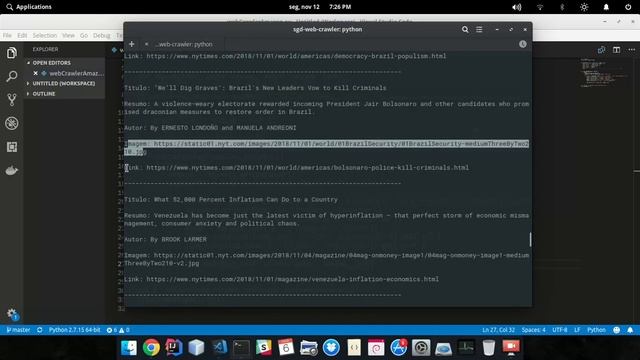Click the nytimes bolsonaro-police-kill-criminals link

307,168
